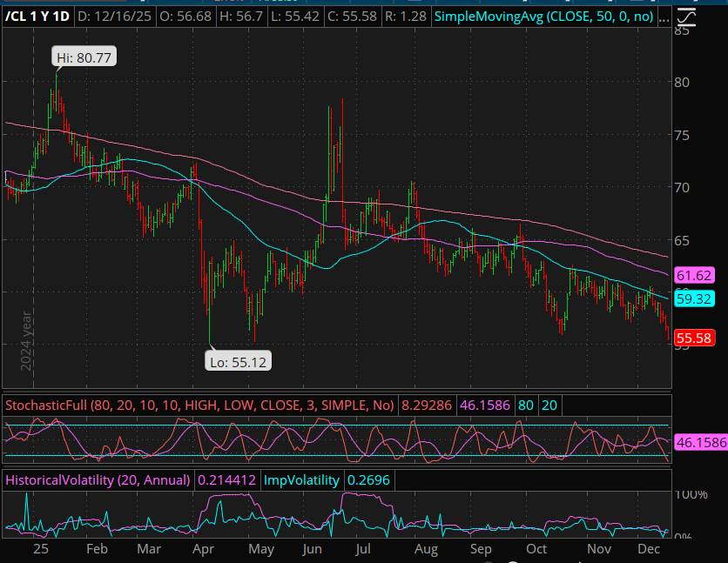Click the '25' year label on time axis

click(41, 549)
